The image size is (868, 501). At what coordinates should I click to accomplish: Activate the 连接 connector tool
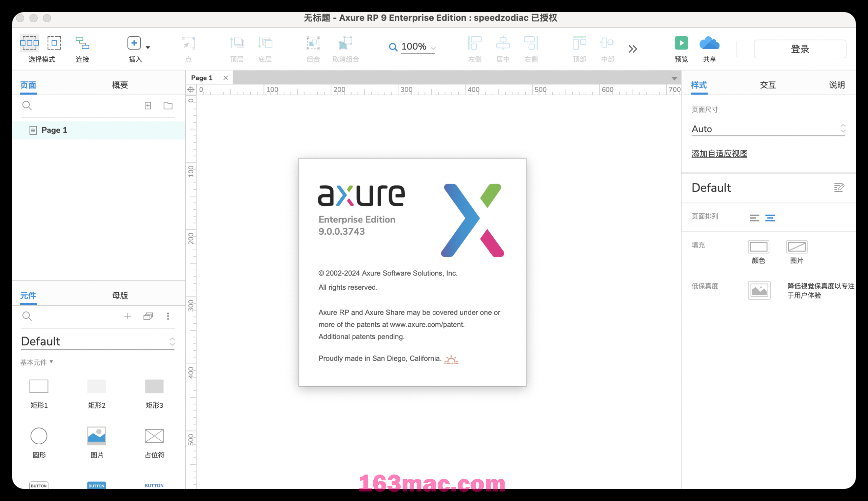[x=82, y=43]
